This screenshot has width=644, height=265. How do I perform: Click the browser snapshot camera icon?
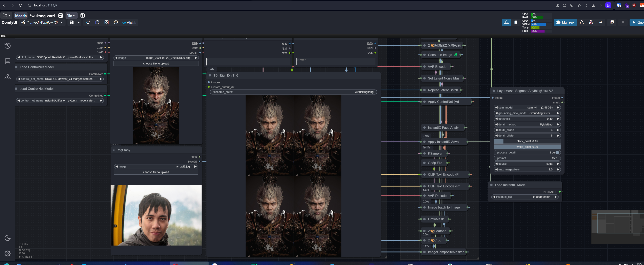(564, 5)
